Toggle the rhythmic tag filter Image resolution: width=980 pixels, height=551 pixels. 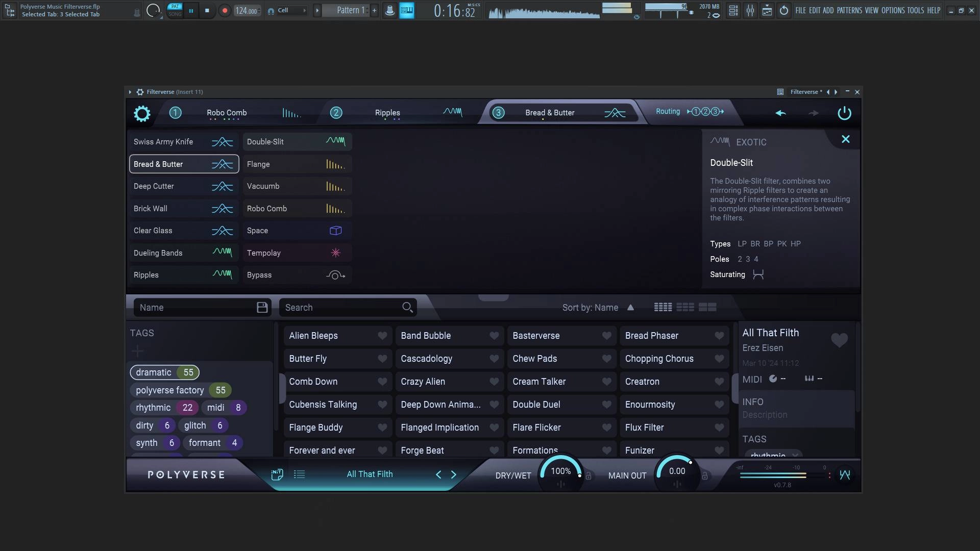coord(164,408)
